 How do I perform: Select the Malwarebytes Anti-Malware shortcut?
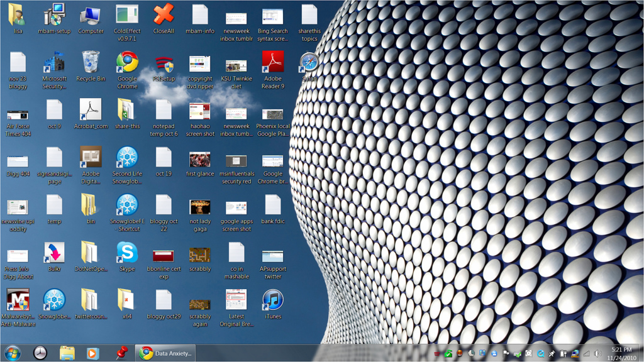tap(18, 308)
